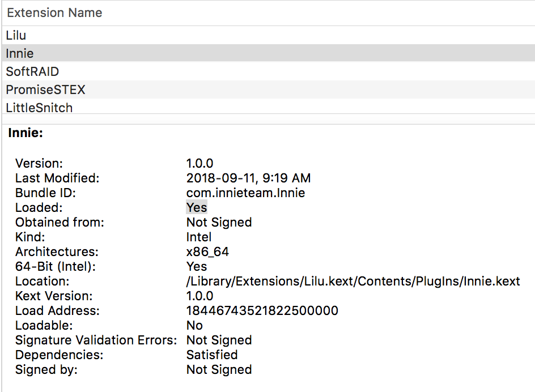Select the LittleSnitch extension row
This screenshot has width=535, height=392.
coord(268,107)
